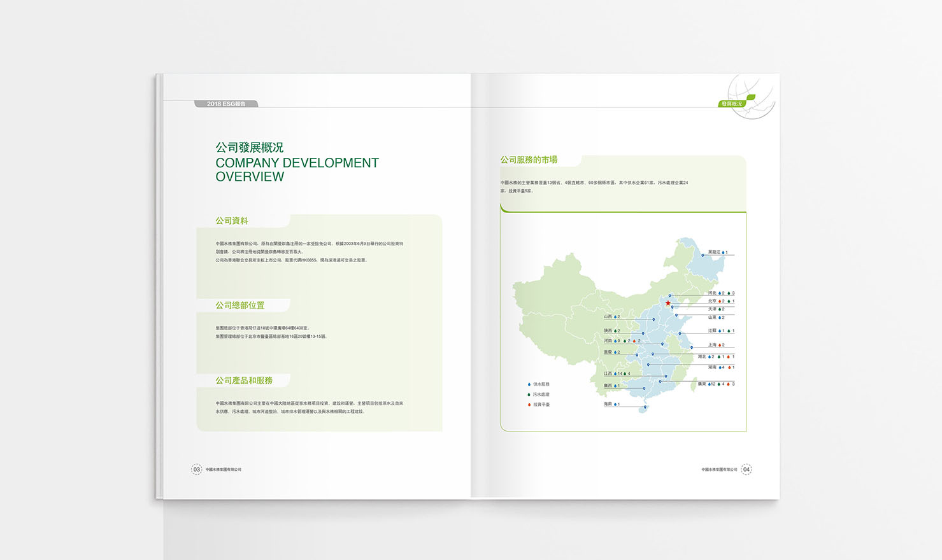Click the red star marker on Beijing
The height and width of the screenshot is (560, 942).
[667, 303]
